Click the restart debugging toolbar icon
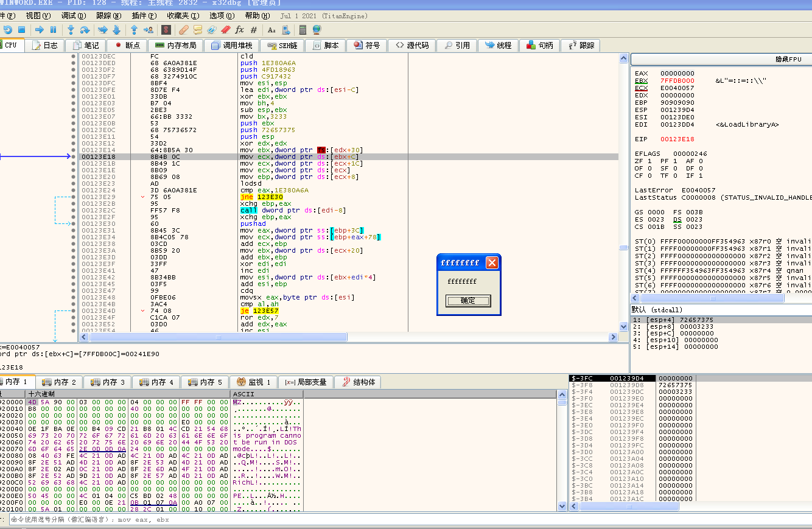Image resolution: width=812 pixels, height=529 pixels. (7, 29)
